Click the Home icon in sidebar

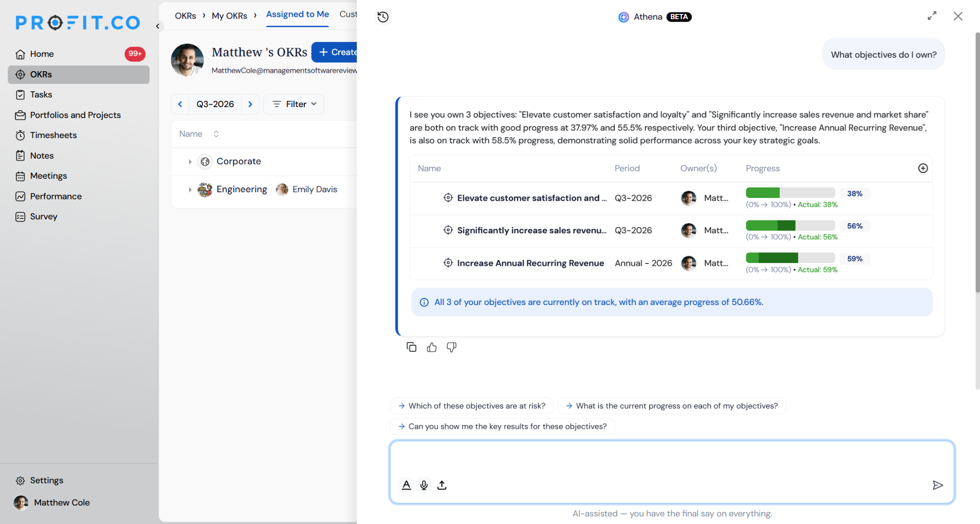click(x=20, y=54)
